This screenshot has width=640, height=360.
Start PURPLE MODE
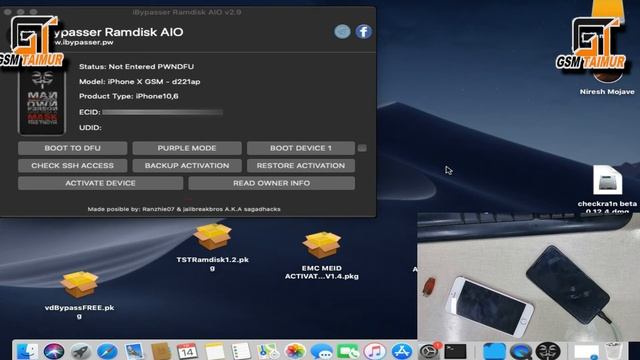click(187, 148)
